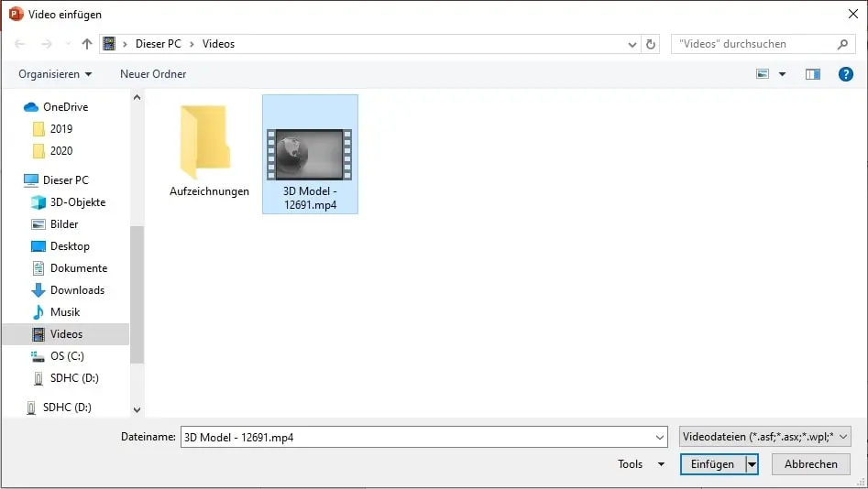Screen dimensions: 868x489
Task: Select OS (C:) drive in sidebar
Action: pyautogui.click(x=67, y=356)
